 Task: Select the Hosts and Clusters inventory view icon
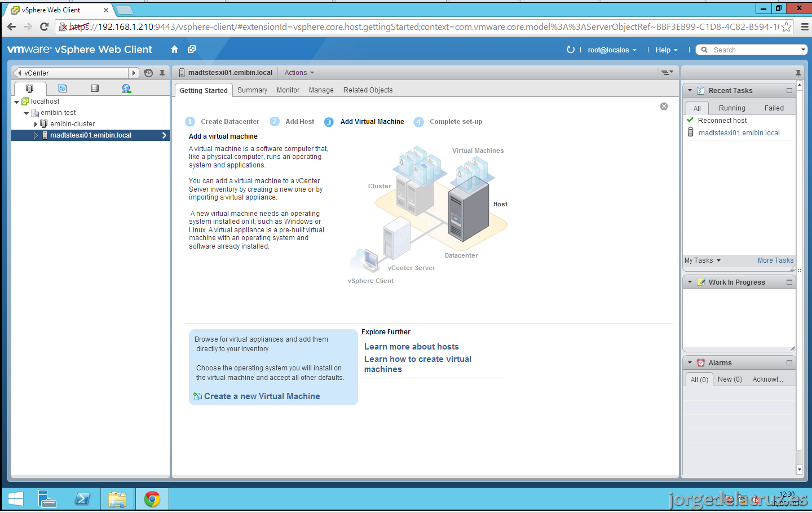[30, 89]
